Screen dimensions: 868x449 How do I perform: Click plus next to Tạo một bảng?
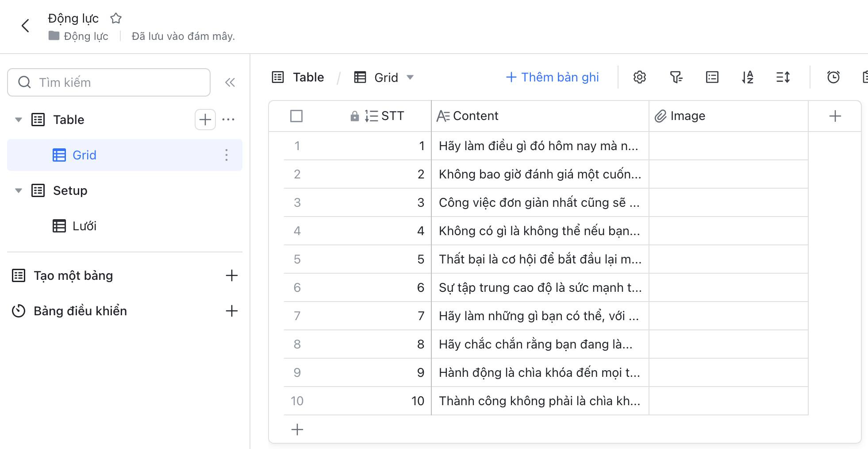tap(232, 275)
